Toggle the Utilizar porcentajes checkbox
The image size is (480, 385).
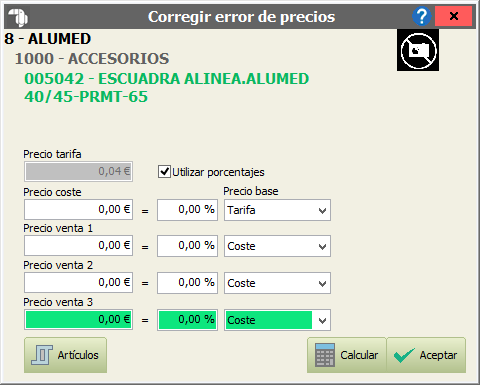click(164, 172)
